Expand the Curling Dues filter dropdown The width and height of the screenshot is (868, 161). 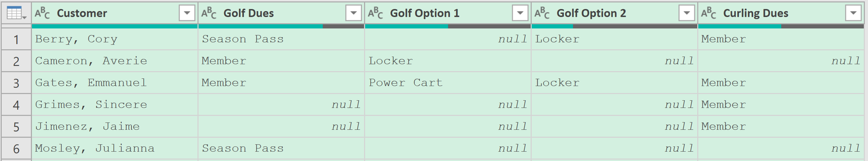pyautogui.click(x=853, y=13)
